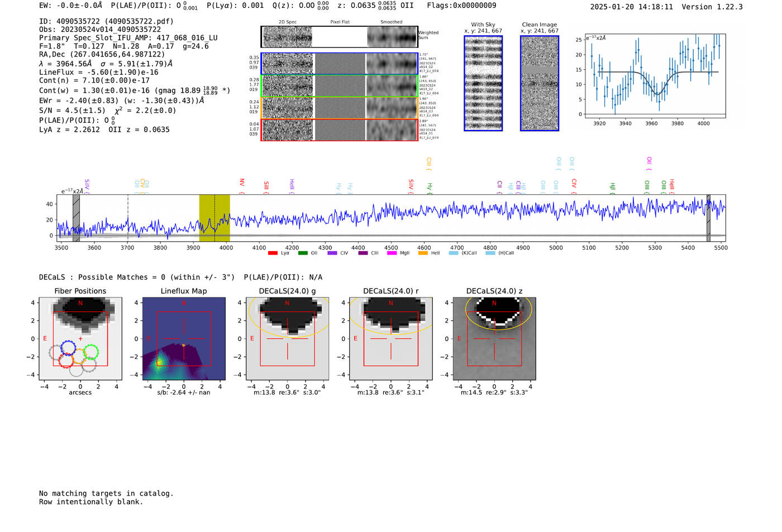Select the With Sky cutout image

pyautogui.click(x=483, y=83)
